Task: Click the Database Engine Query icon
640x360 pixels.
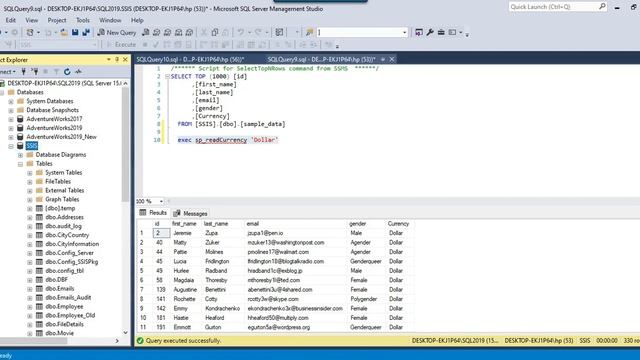Action: coord(145,32)
